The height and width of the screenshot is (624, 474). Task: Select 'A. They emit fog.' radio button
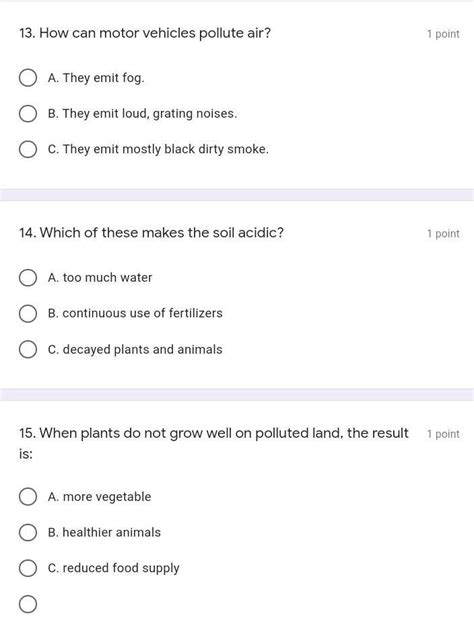click(28, 78)
